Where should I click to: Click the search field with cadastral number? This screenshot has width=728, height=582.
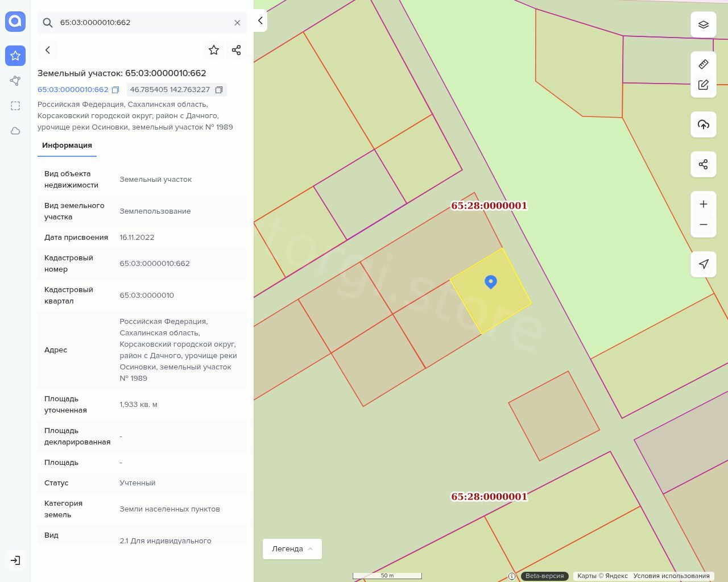[142, 23]
